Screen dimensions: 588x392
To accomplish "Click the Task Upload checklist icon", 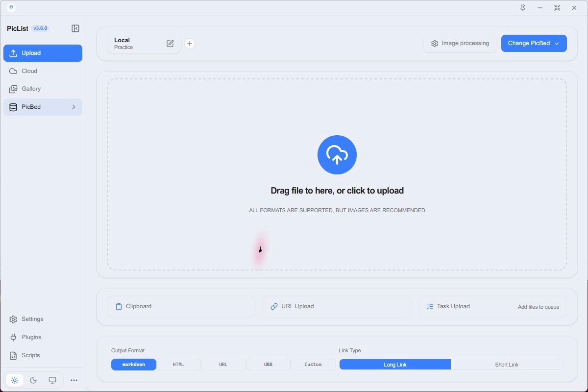I will point(430,307).
